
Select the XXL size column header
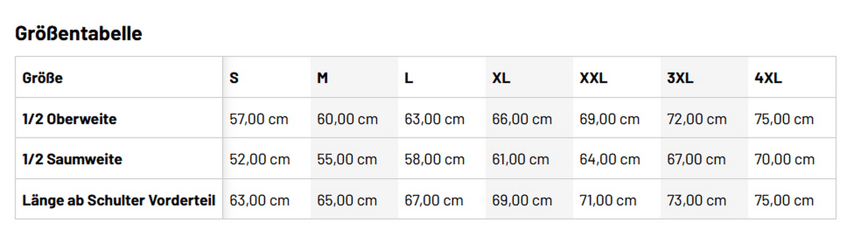click(x=593, y=78)
